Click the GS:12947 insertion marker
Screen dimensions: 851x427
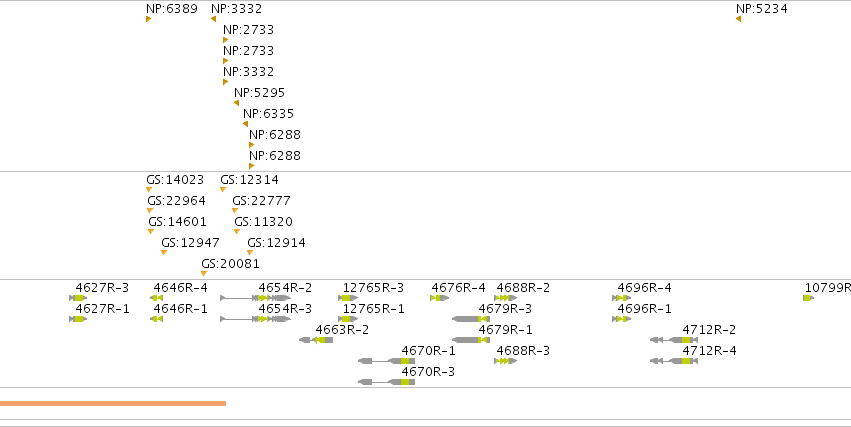(164, 252)
